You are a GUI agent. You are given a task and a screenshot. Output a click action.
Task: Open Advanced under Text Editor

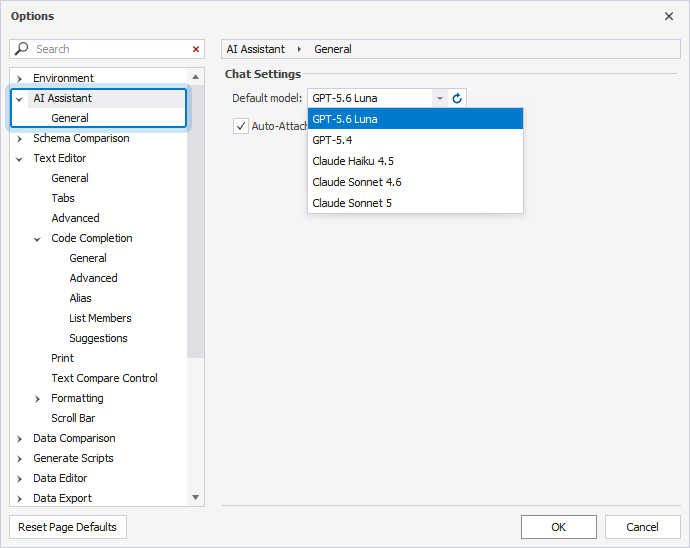click(x=75, y=218)
